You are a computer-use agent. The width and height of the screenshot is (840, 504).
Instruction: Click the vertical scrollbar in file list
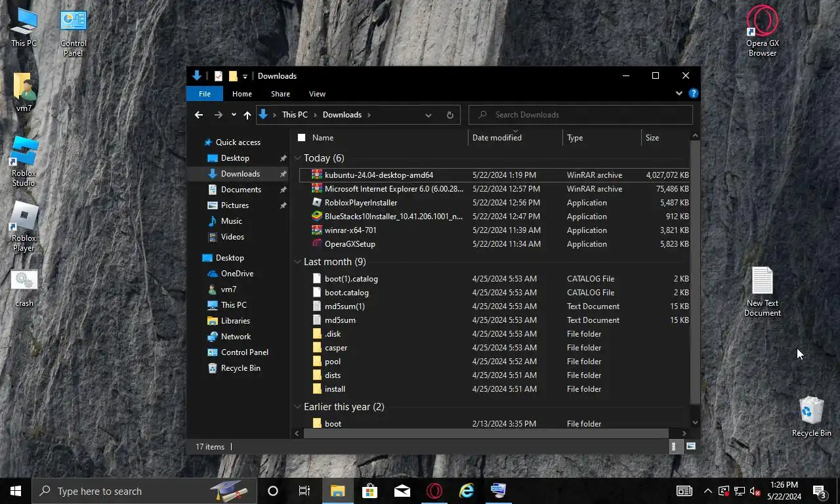(695, 272)
